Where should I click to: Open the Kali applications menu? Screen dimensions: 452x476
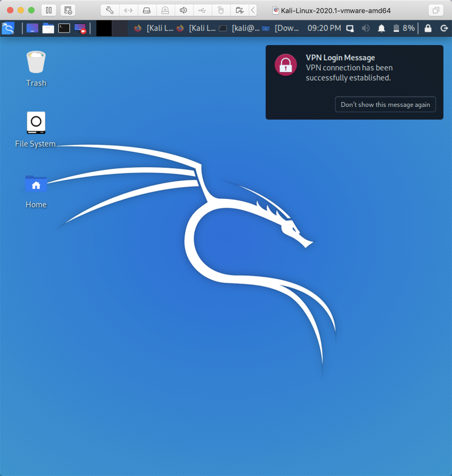click(8, 28)
